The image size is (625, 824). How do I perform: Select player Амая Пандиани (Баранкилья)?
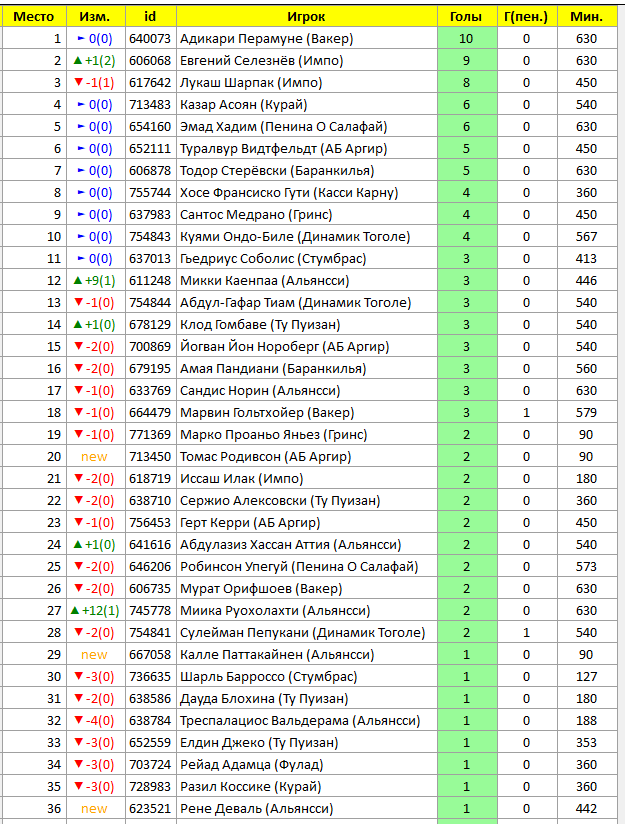273,369
